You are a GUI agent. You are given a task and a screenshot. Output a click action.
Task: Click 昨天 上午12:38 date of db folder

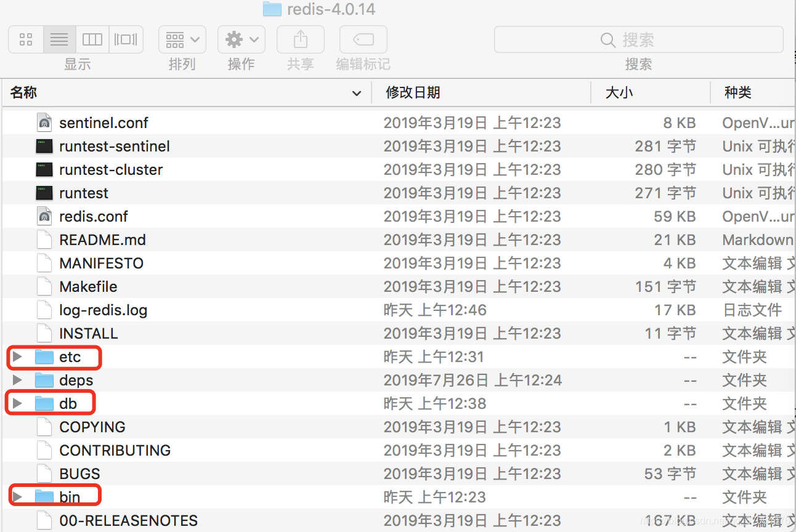pyautogui.click(x=435, y=403)
